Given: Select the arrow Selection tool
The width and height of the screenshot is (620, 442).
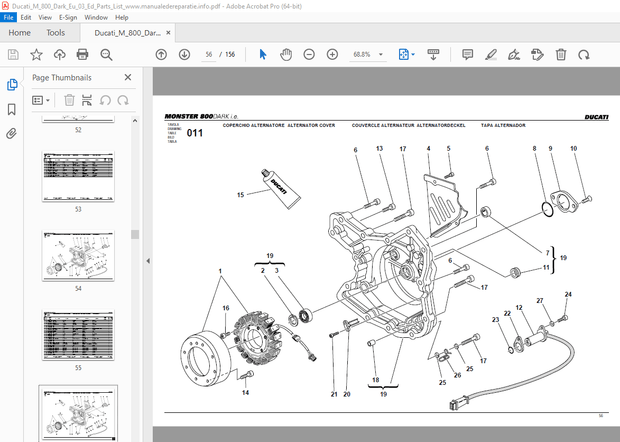Looking at the screenshot, I should [x=263, y=55].
